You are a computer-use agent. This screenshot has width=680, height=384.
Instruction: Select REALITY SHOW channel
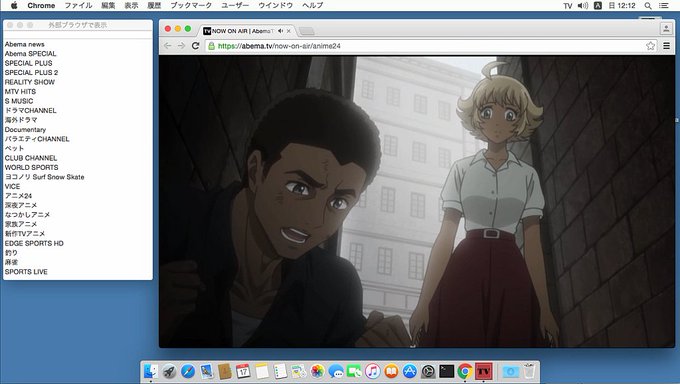pyautogui.click(x=29, y=82)
